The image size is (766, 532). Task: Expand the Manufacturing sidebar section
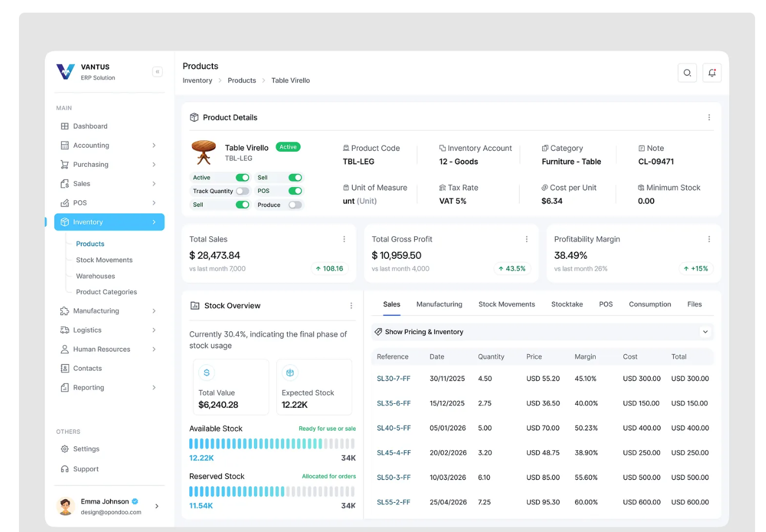(x=154, y=311)
